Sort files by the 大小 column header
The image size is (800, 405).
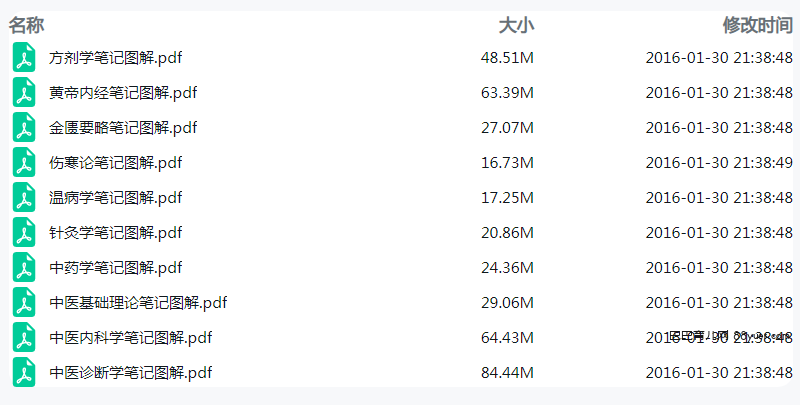(516, 24)
